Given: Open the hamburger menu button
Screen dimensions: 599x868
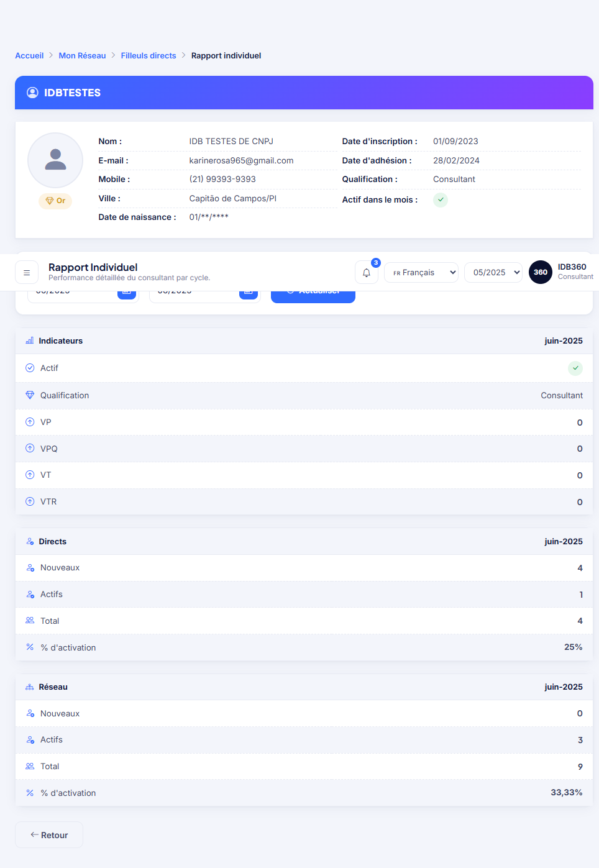Looking at the screenshot, I should [x=27, y=272].
